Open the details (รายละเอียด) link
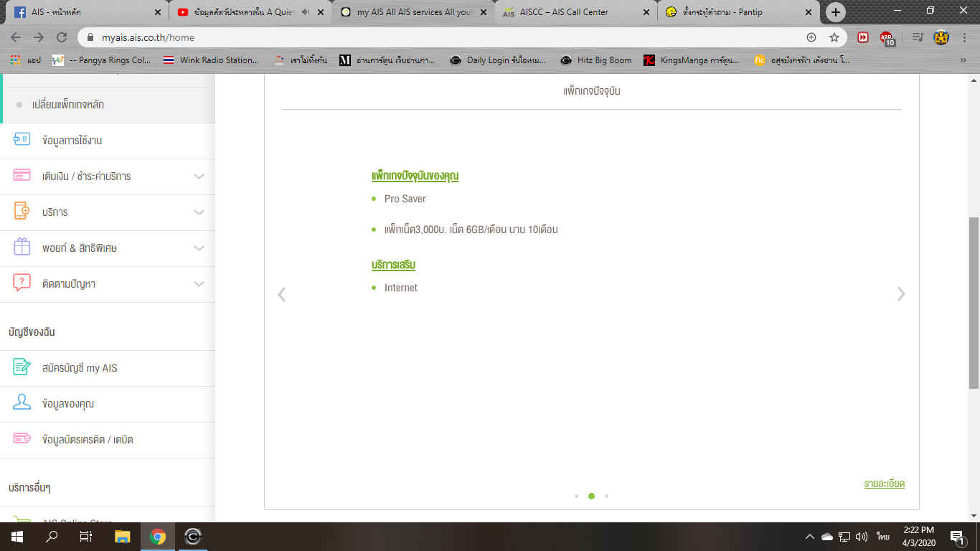 tap(885, 484)
